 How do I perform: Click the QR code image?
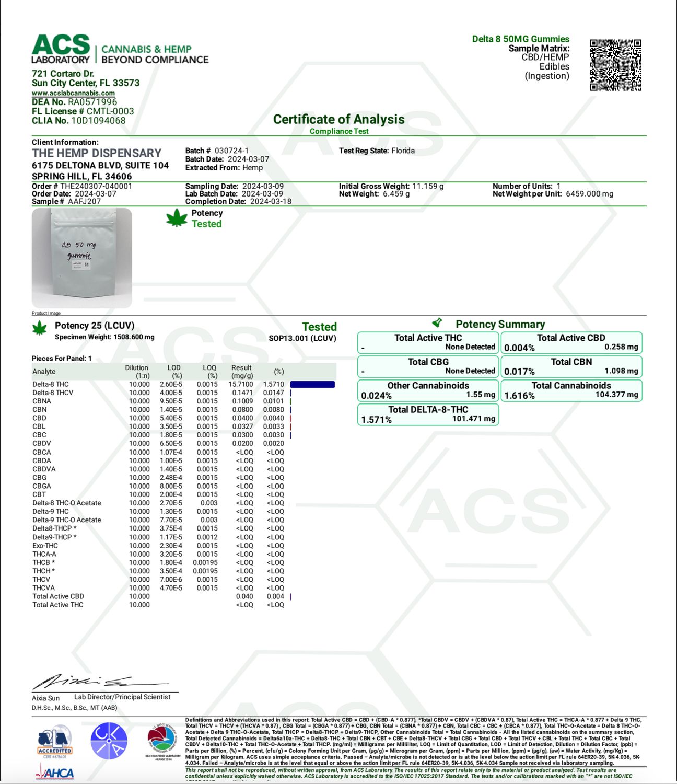pos(615,65)
